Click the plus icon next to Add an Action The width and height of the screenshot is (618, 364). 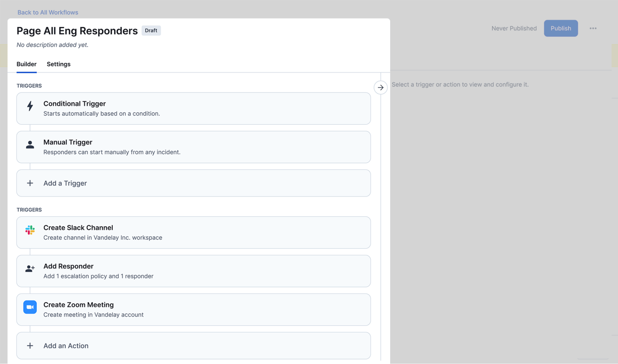tap(30, 346)
